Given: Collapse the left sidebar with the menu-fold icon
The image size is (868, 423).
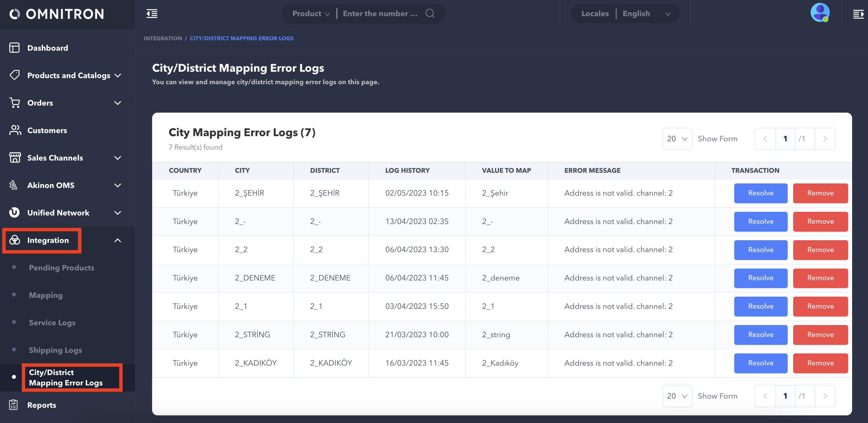Looking at the screenshot, I should point(151,14).
